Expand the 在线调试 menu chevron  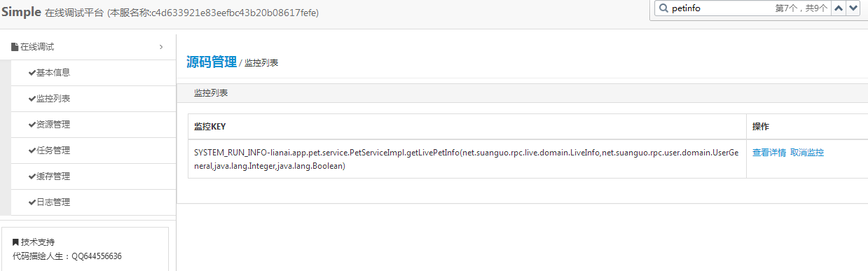(x=161, y=47)
